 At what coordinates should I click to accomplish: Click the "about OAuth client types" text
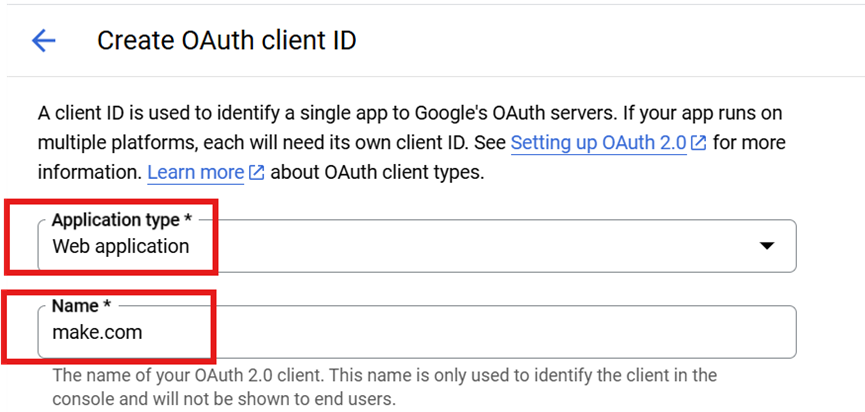(x=377, y=173)
